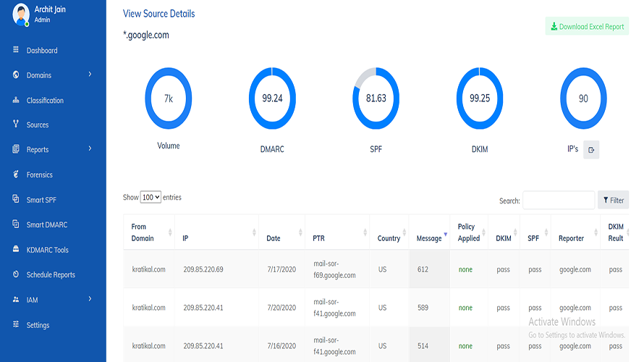
Task: Open Smart SPF from sidebar
Action: [41, 200]
